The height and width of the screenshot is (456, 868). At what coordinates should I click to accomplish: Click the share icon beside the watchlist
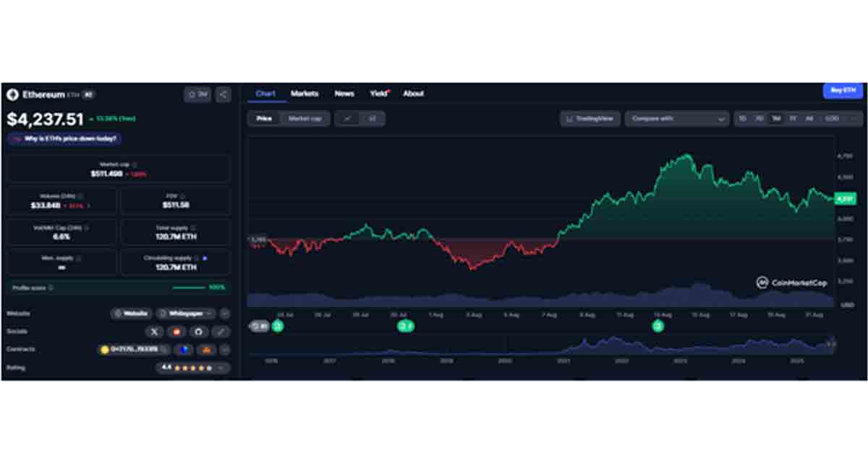[223, 94]
